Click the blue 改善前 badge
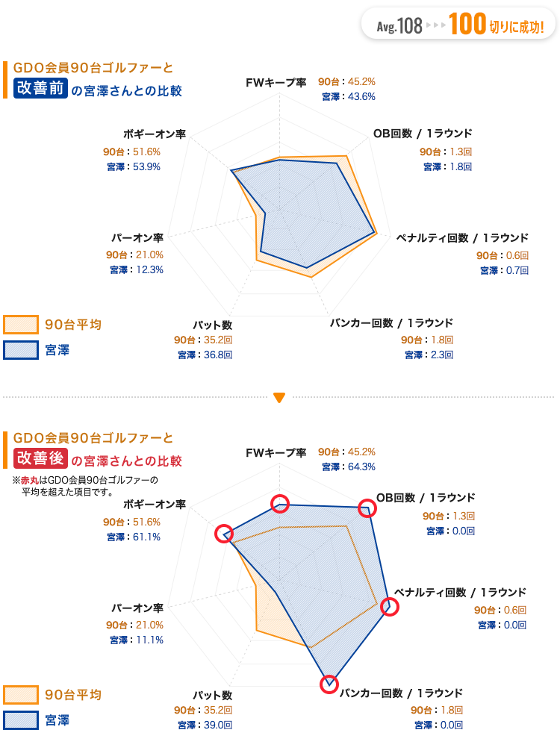 point(40,88)
